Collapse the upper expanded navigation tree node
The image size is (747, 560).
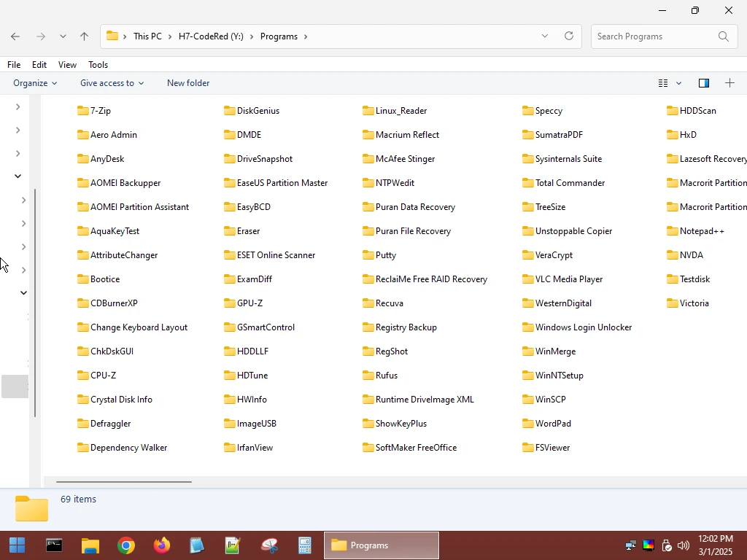(x=18, y=176)
